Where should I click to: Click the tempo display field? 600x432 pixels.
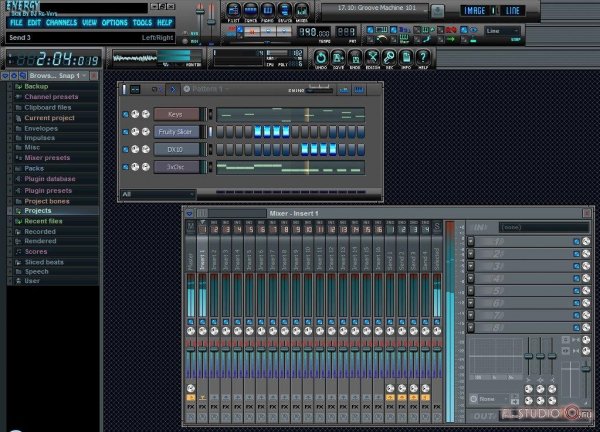click(314, 33)
